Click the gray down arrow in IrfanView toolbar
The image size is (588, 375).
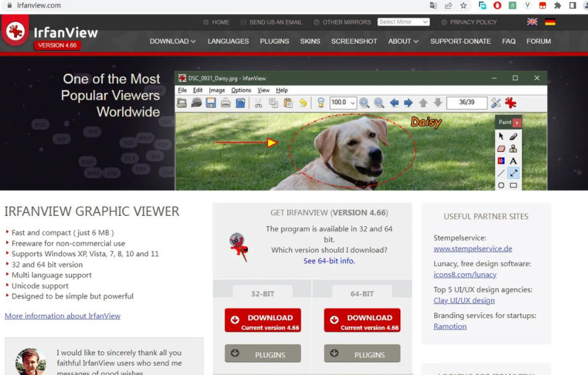(x=438, y=103)
